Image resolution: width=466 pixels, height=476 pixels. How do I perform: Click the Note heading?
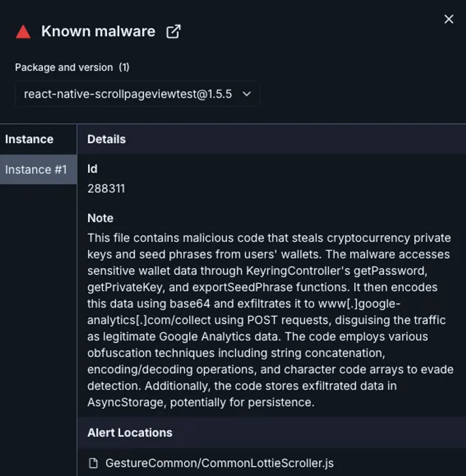[100, 218]
